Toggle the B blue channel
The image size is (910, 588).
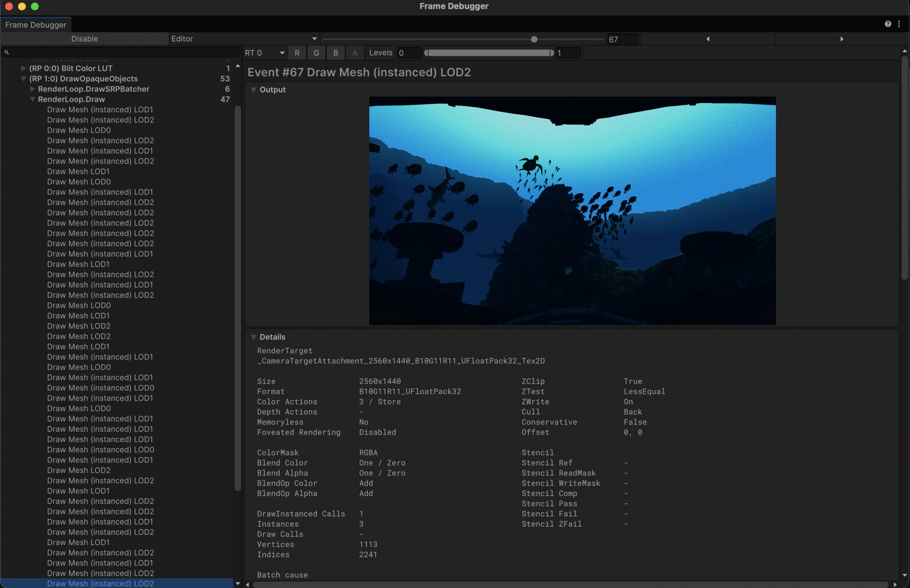click(336, 53)
